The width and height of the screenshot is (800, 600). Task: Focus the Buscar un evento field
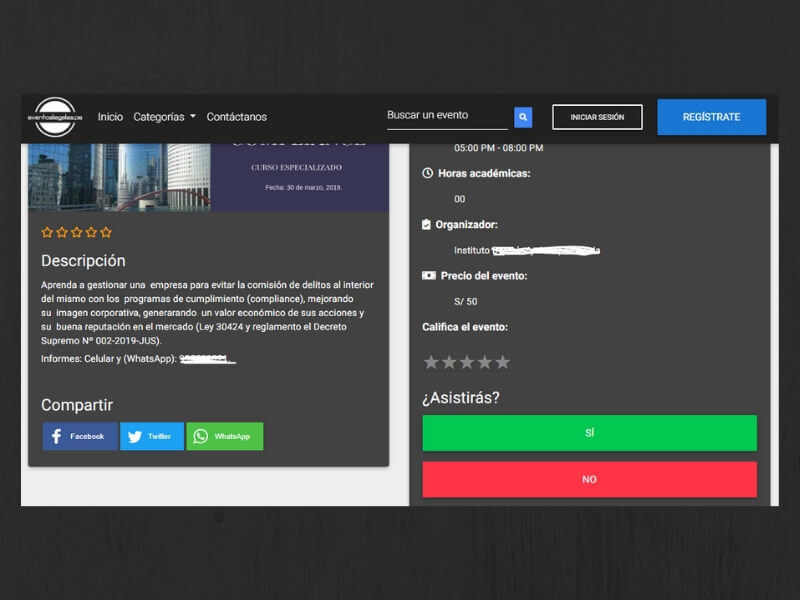447,116
